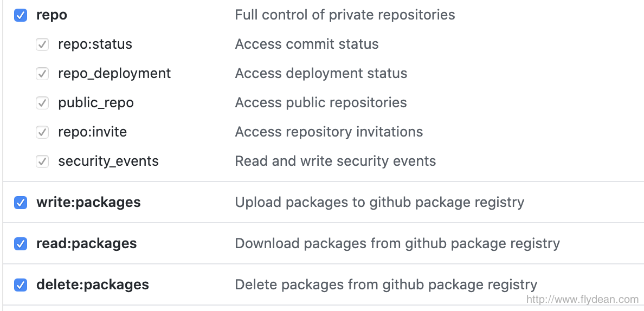The image size is (644, 311).
Task: Toggle the repo_deployment checkbox
Action: (x=42, y=74)
